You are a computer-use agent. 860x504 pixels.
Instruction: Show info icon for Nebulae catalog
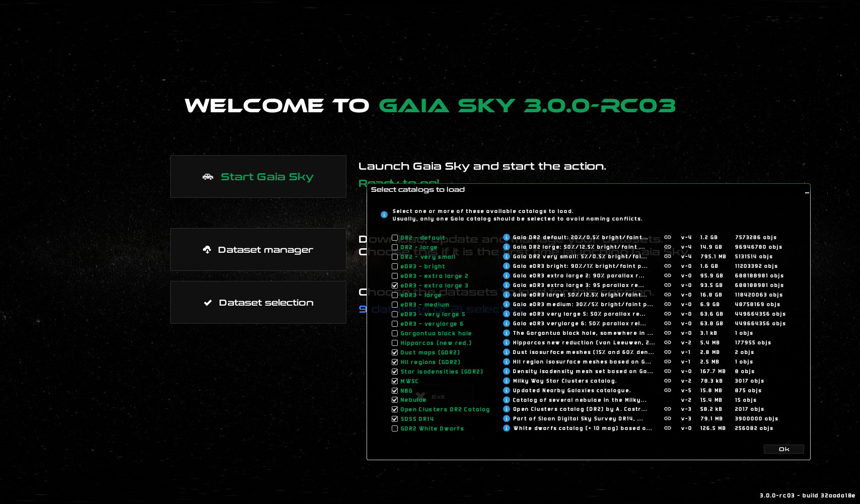(x=507, y=400)
